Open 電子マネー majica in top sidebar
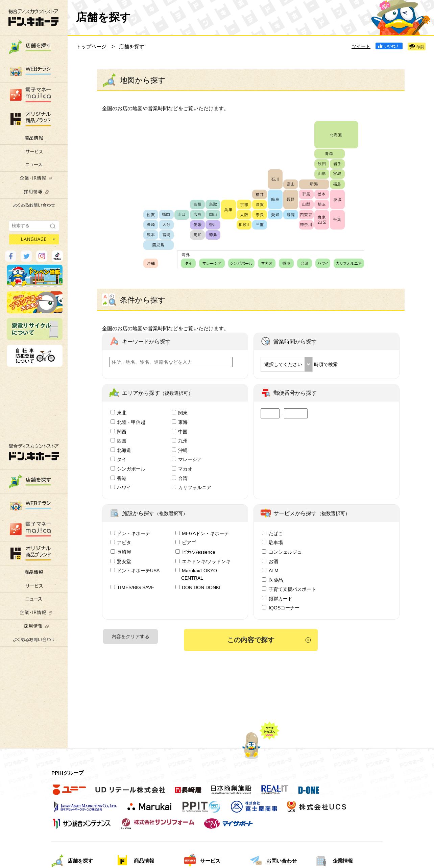 34,95
